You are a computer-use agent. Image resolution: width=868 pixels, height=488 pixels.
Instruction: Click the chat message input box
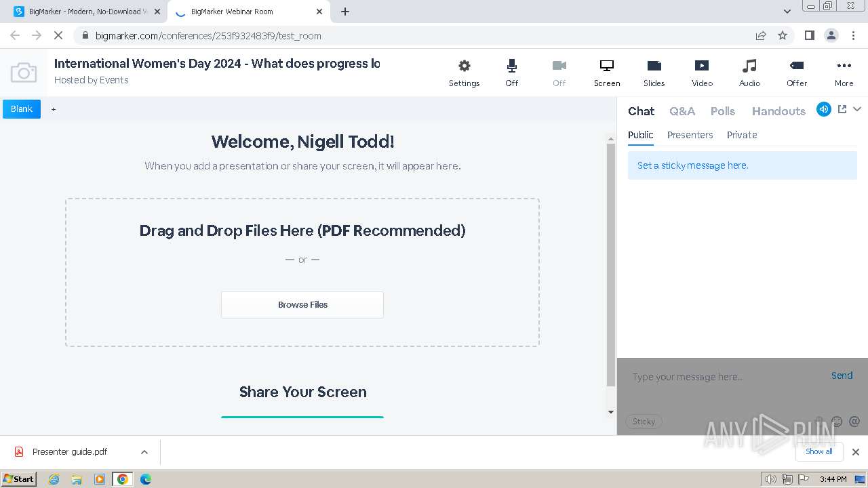point(726,377)
